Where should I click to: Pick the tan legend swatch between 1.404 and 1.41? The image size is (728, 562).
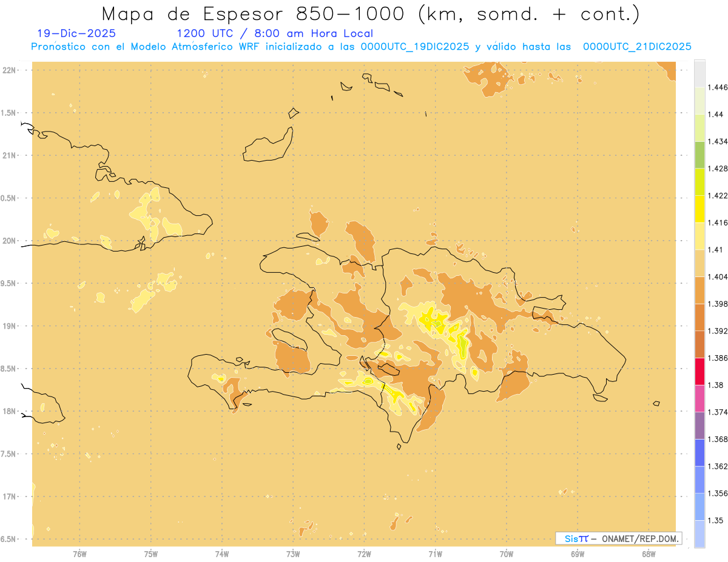pos(699,263)
